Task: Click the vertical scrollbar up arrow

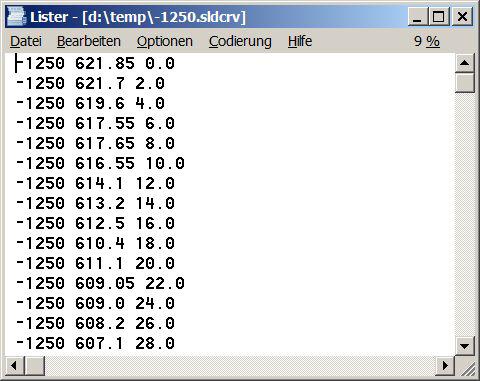Action: (x=464, y=63)
